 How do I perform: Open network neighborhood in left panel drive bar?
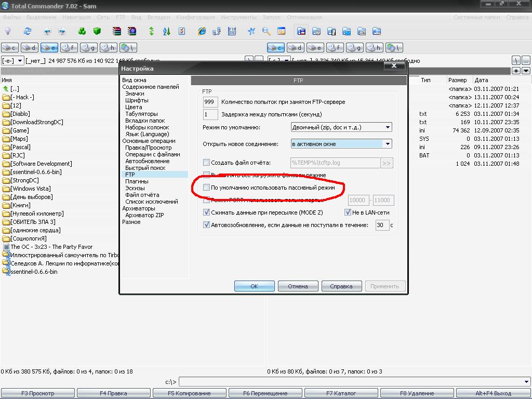pyautogui.click(x=128, y=47)
